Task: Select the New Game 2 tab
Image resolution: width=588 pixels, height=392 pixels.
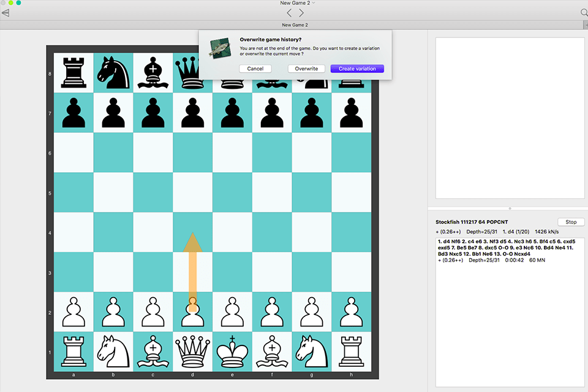Action: click(295, 24)
